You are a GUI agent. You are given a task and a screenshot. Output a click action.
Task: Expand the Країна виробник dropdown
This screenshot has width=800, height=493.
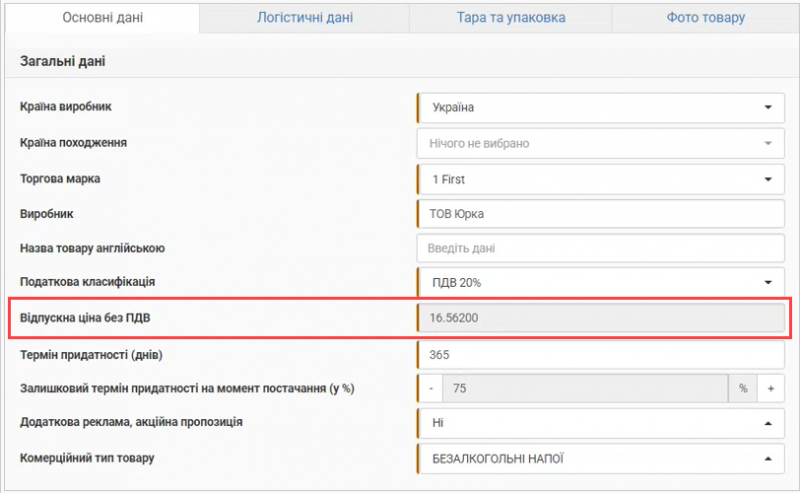pyautogui.click(x=600, y=107)
